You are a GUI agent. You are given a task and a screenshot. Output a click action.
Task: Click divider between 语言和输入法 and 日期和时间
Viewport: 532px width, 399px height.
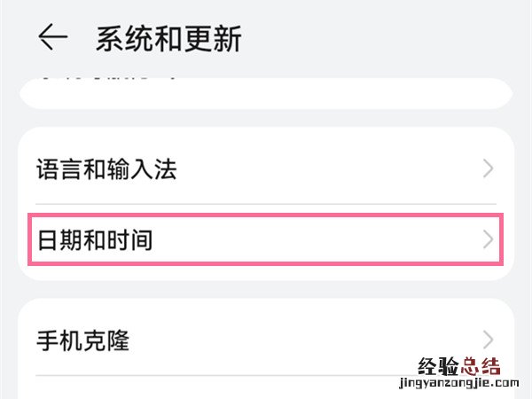[266, 205]
